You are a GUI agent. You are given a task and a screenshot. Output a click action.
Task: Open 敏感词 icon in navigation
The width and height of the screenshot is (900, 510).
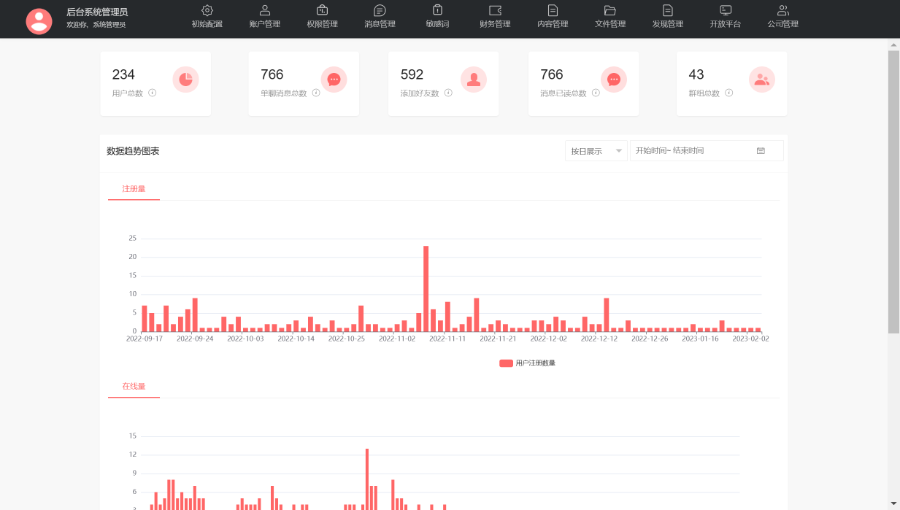437,10
